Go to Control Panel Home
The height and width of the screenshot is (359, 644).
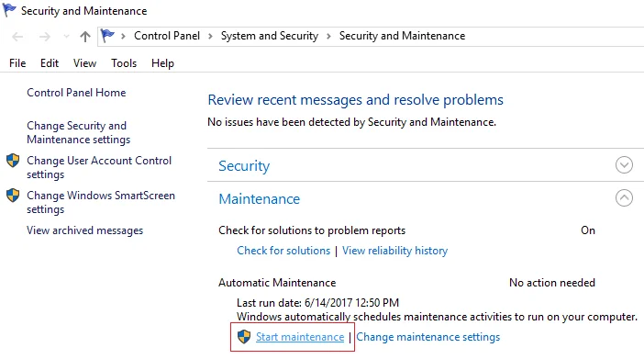pos(76,93)
